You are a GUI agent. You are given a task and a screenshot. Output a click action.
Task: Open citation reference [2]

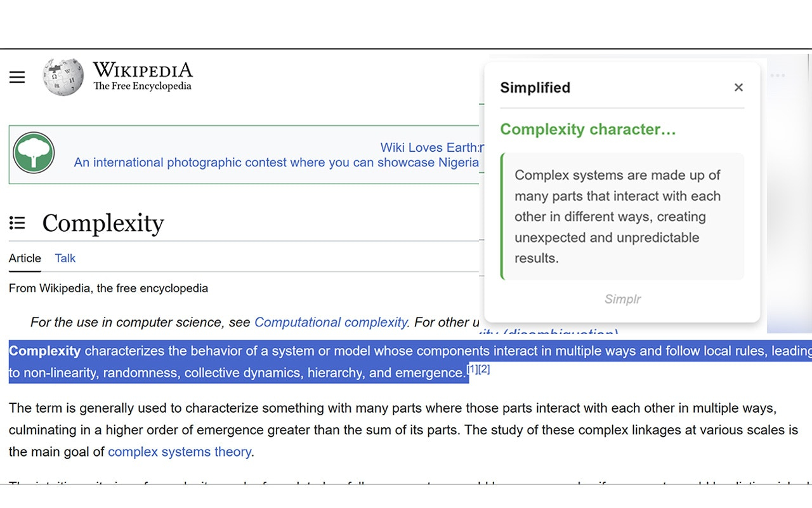(484, 369)
